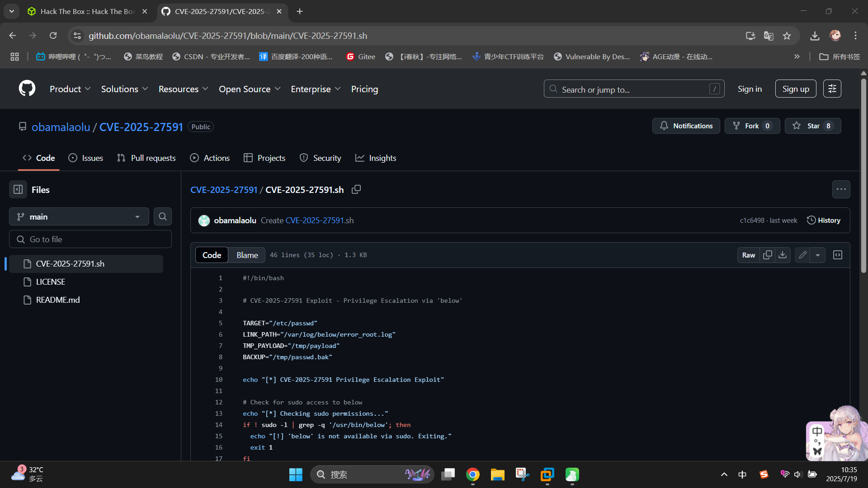Select the Code view toggle
This screenshot has height=488, width=868.
[x=212, y=255]
